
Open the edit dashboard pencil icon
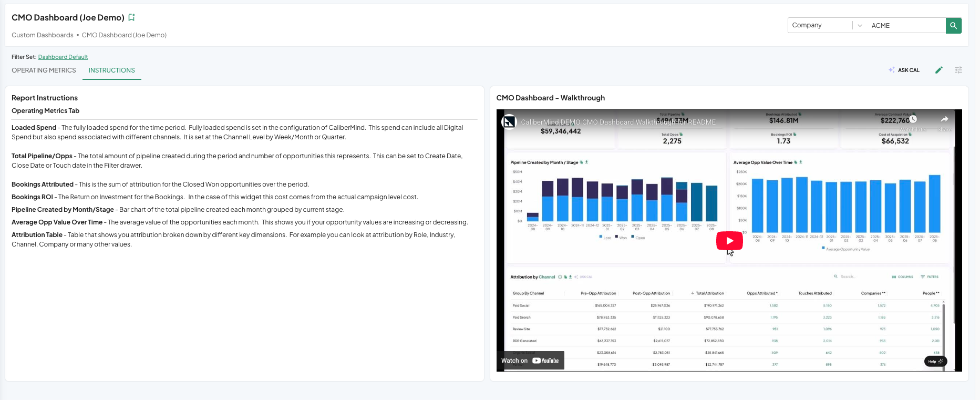coord(939,70)
